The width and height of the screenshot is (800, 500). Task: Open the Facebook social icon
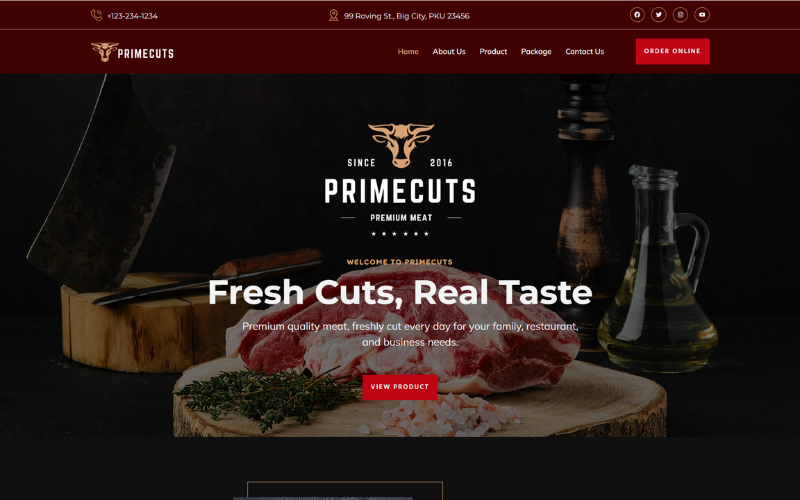(637, 15)
